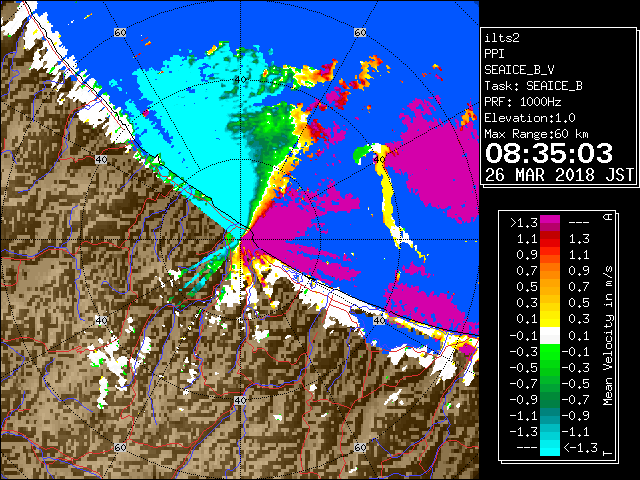Viewport: 640px width, 480px height.
Task: Click the "PPI" scan type label
Action: click(494, 54)
